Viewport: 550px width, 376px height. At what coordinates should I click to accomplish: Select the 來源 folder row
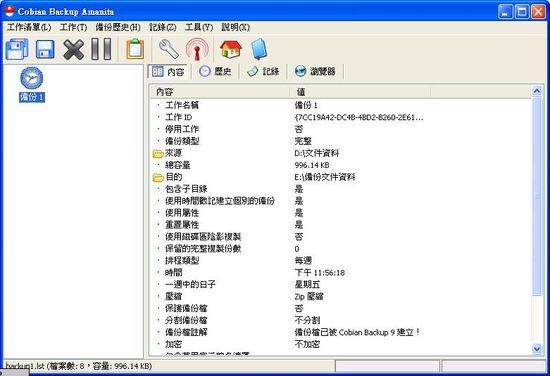[340, 153]
